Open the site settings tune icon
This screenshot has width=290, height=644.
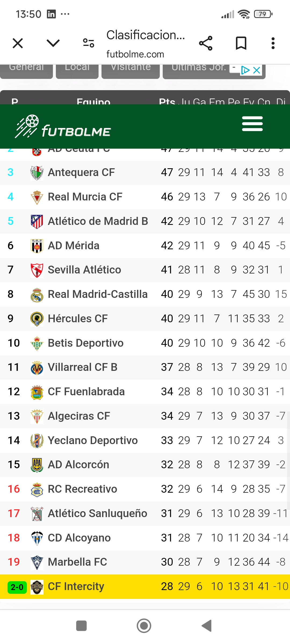[x=89, y=43]
